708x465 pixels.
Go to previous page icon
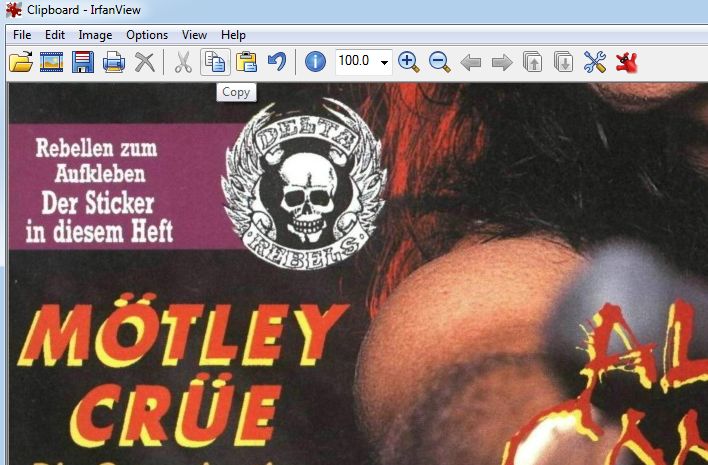(x=532, y=62)
